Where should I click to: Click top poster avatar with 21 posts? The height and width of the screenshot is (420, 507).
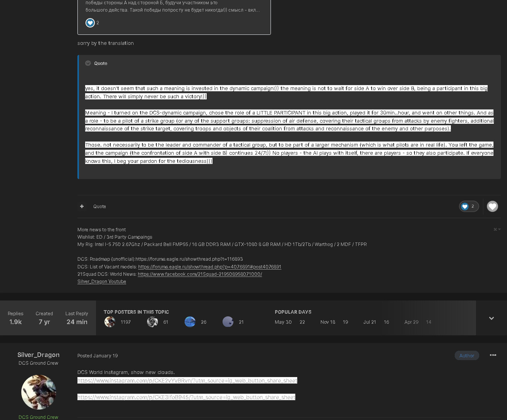click(228, 322)
